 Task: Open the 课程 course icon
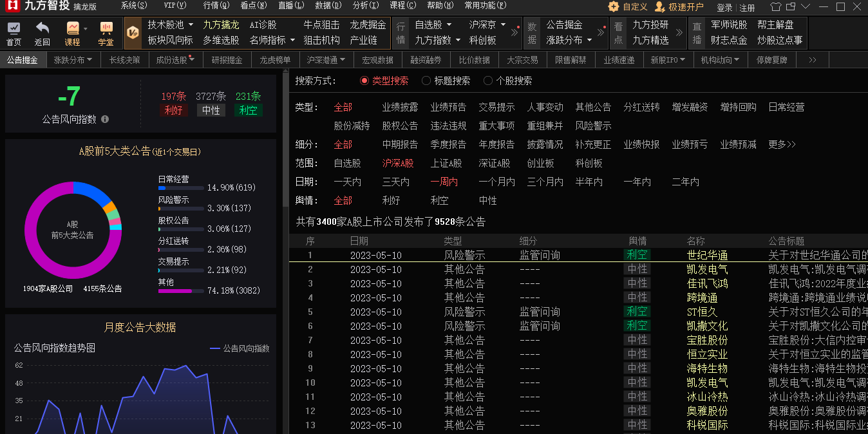73,30
